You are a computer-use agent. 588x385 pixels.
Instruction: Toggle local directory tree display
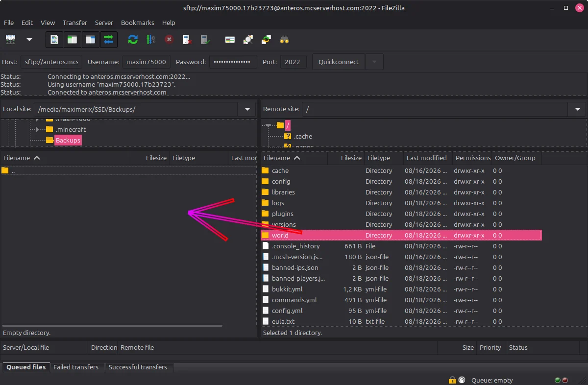[72, 40]
